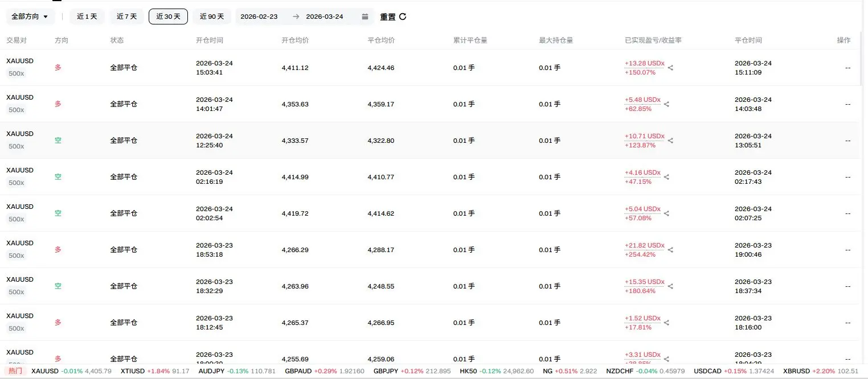Share the +10.71 USDx trade result
This screenshot has width=868, height=379.
pyautogui.click(x=670, y=141)
